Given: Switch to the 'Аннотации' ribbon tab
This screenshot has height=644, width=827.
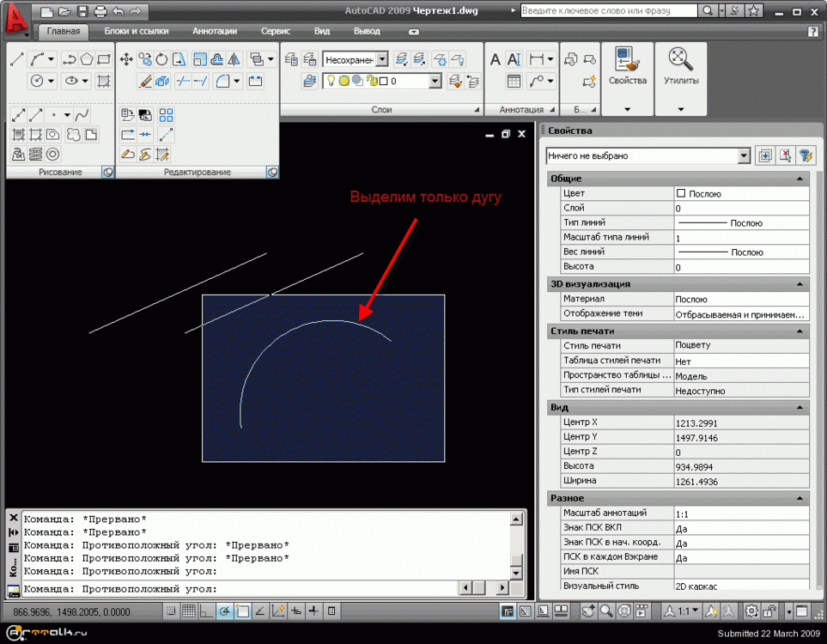Looking at the screenshot, I should point(215,31).
